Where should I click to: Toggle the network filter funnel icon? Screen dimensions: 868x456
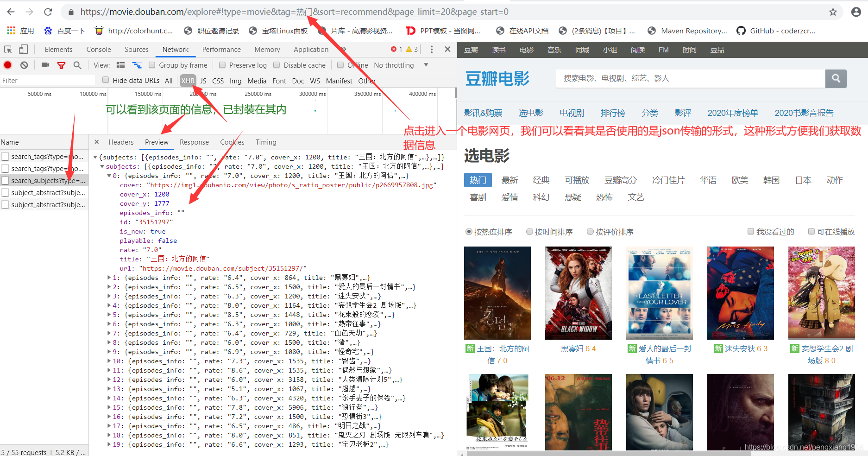click(x=61, y=65)
